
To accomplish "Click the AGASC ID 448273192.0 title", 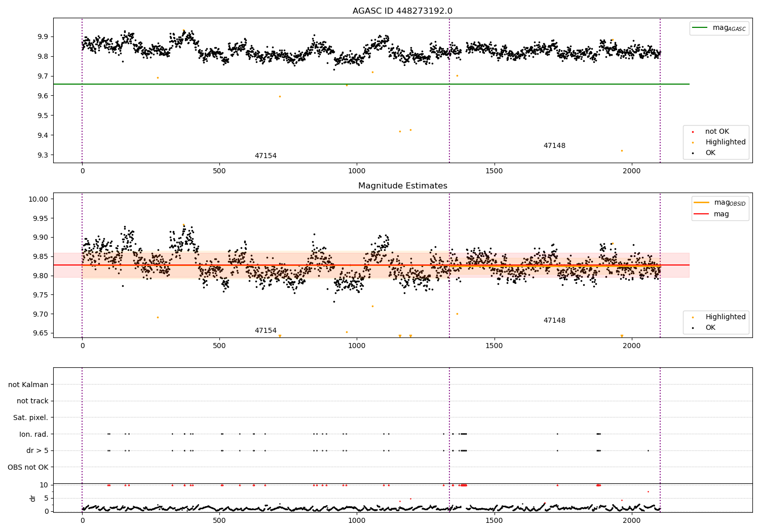I will tap(403, 11).
